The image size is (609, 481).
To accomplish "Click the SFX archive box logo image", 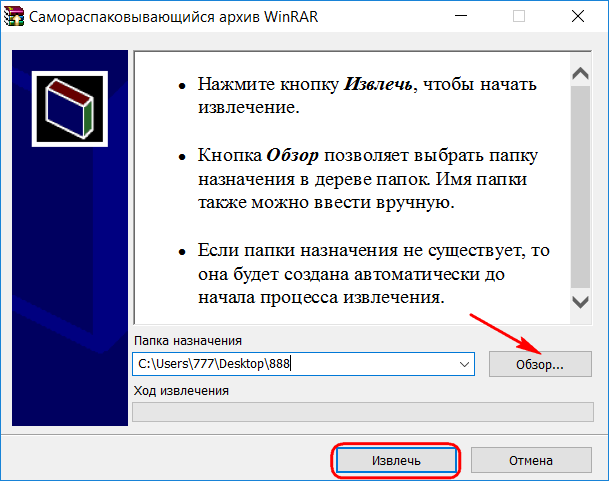I will coord(70,109).
